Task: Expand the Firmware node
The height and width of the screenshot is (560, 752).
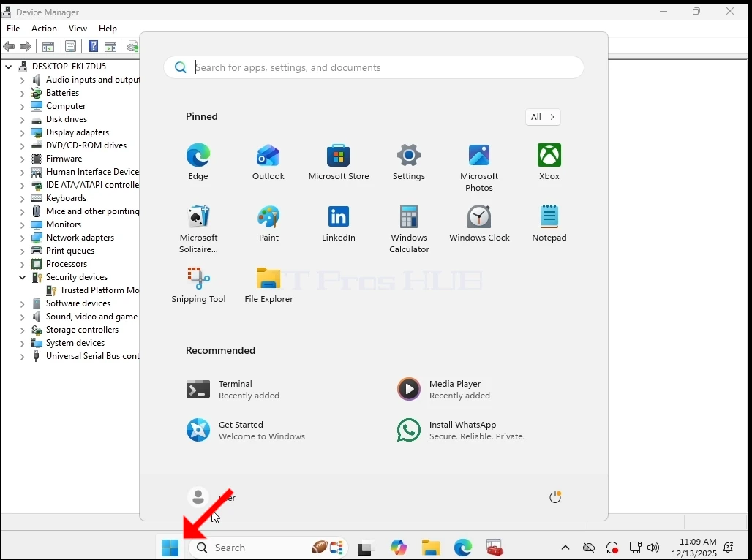Action: tap(22, 159)
